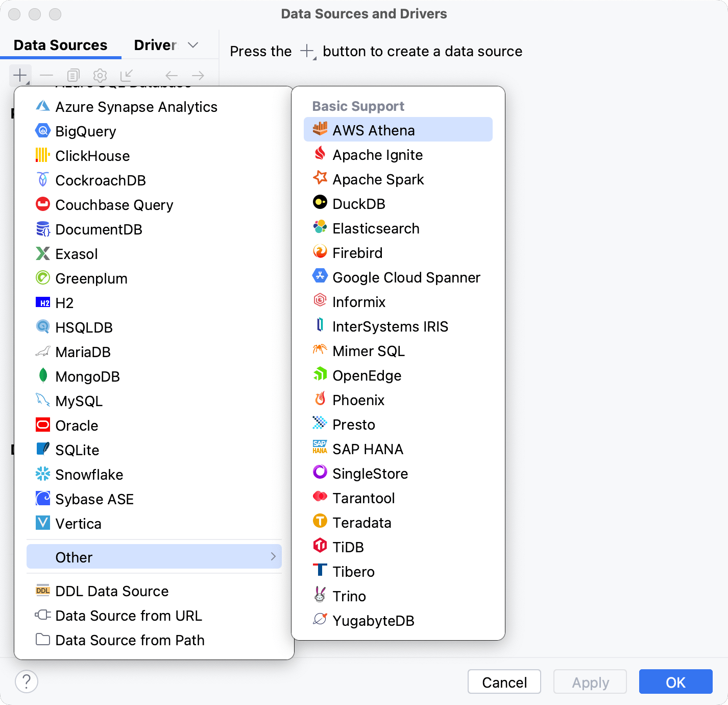Switch to the Data Sources tab
The image size is (728, 705).
[x=60, y=45]
